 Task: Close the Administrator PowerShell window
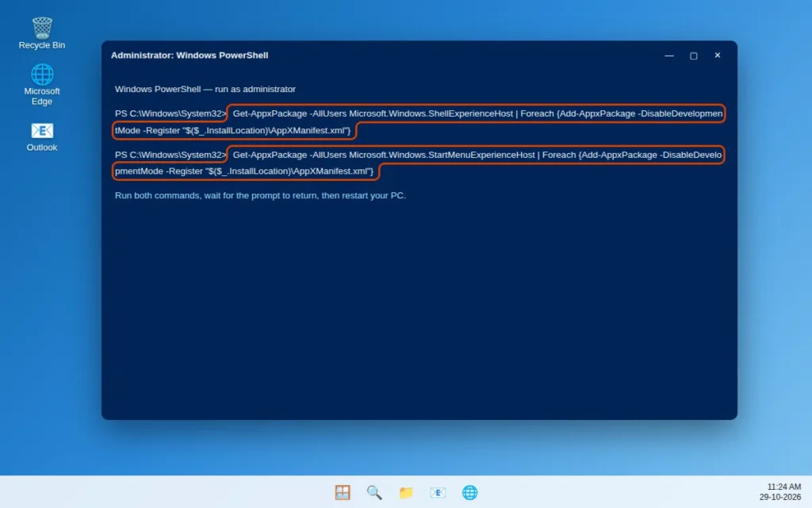pyautogui.click(x=717, y=56)
